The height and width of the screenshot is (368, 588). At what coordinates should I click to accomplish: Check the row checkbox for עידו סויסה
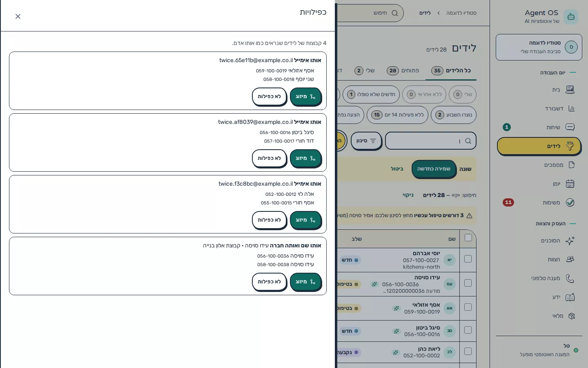[x=468, y=283]
